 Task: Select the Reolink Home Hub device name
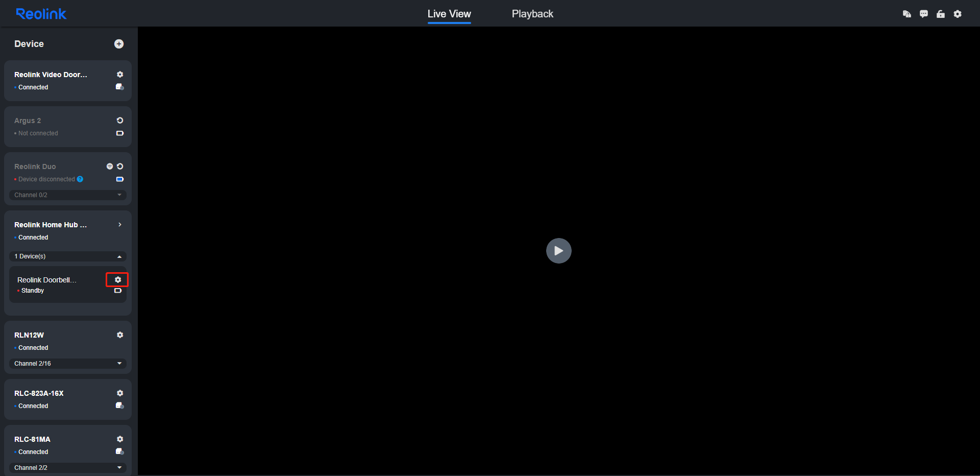pyautogui.click(x=51, y=225)
